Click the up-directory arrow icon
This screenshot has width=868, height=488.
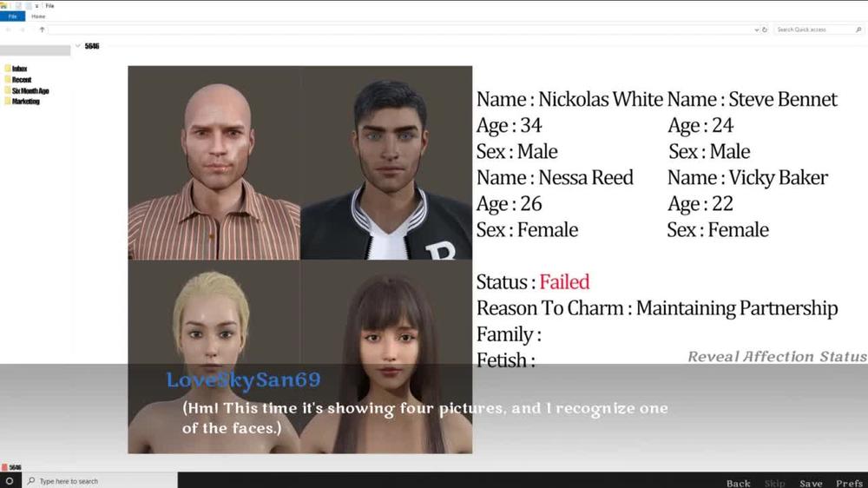42,30
